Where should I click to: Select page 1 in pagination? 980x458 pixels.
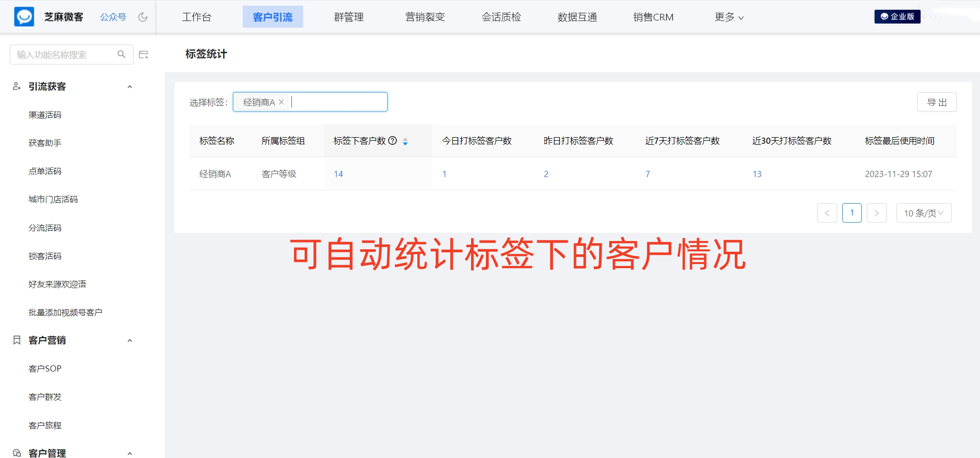coord(852,213)
